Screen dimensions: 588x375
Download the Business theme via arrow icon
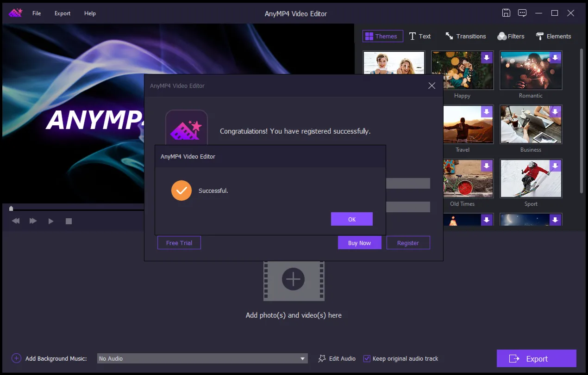click(555, 112)
